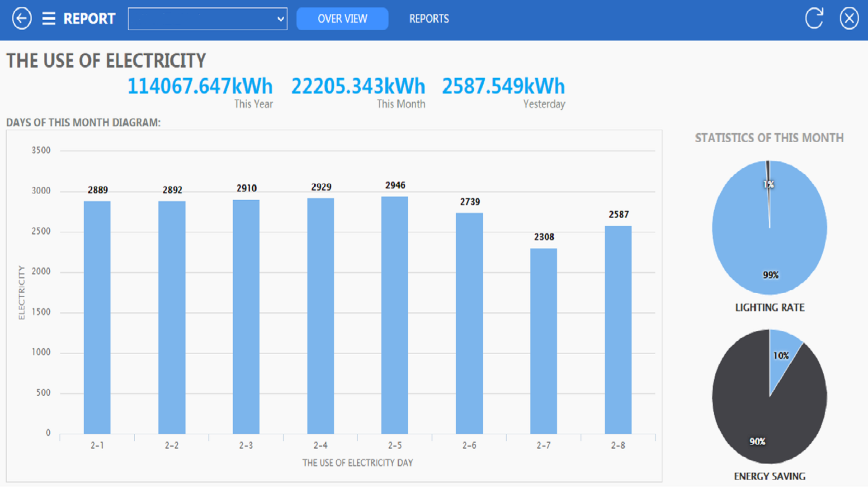Open the hamburger menu next to REPORT
868x488 pixels.
tap(49, 18)
